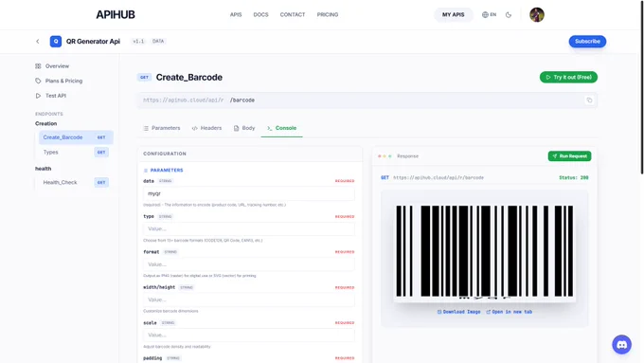Click the GET badge next to Create_Barcode heading
This screenshot has width=644, height=363.
(144, 78)
